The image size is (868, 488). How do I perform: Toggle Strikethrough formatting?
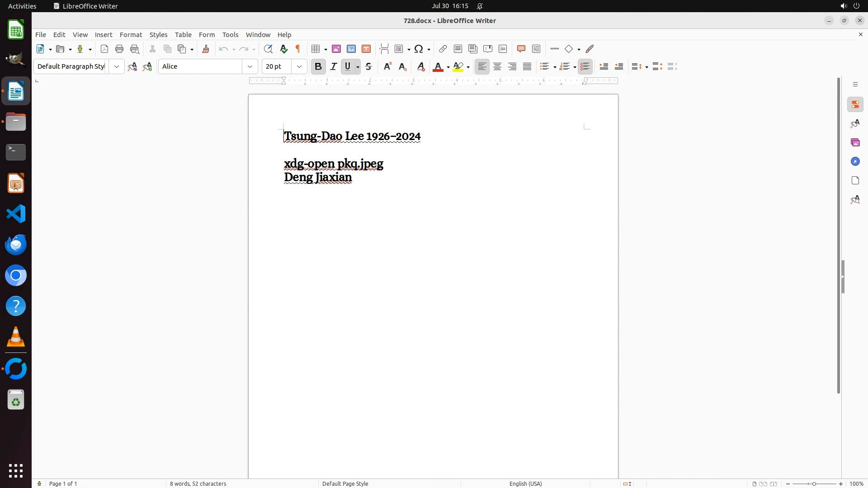pos(368,67)
